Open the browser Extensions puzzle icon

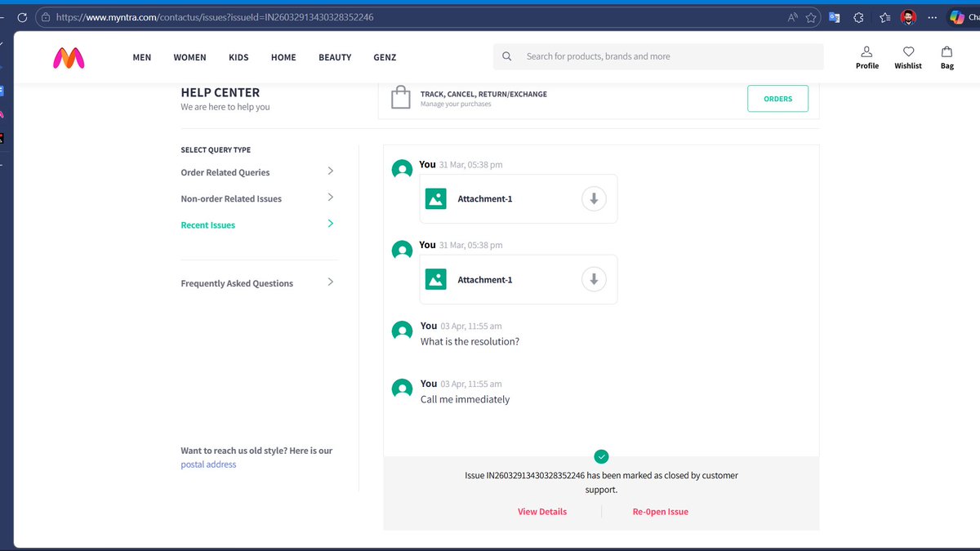(x=858, y=16)
